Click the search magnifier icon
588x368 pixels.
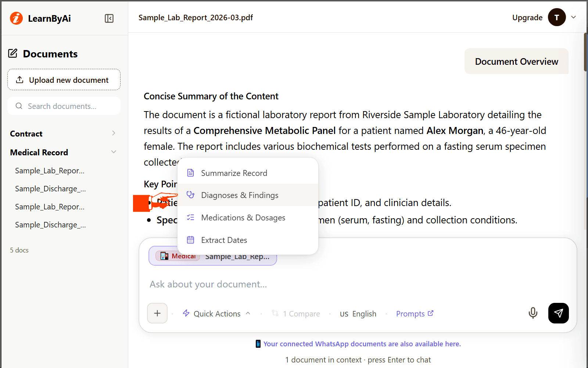point(19,106)
